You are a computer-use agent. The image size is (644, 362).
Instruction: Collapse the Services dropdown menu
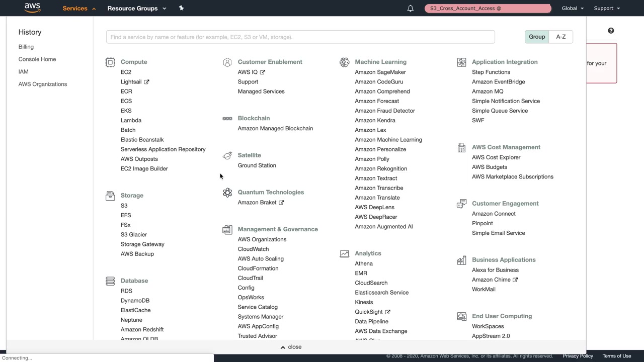tap(79, 8)
